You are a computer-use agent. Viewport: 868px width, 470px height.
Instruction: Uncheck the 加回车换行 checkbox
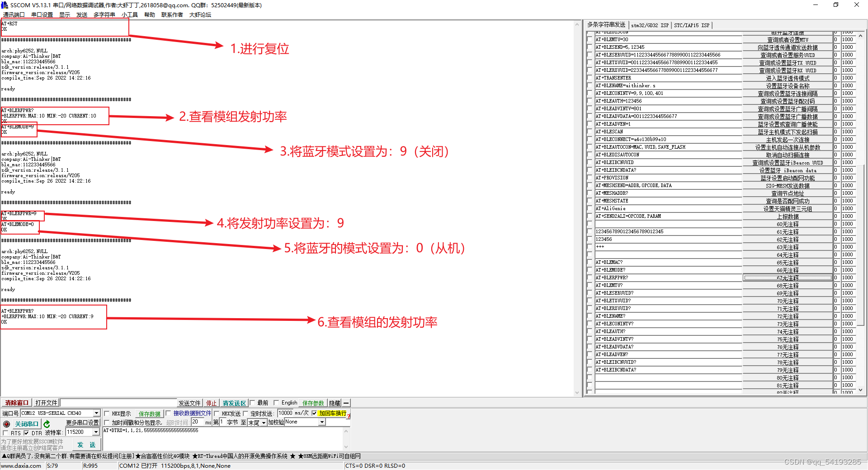(315, 413)
